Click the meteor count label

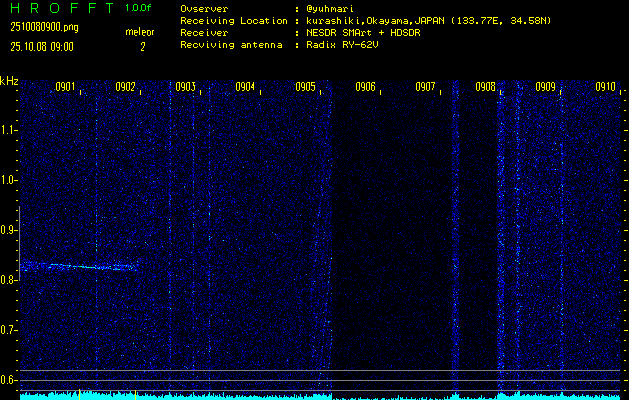[140, 32]
